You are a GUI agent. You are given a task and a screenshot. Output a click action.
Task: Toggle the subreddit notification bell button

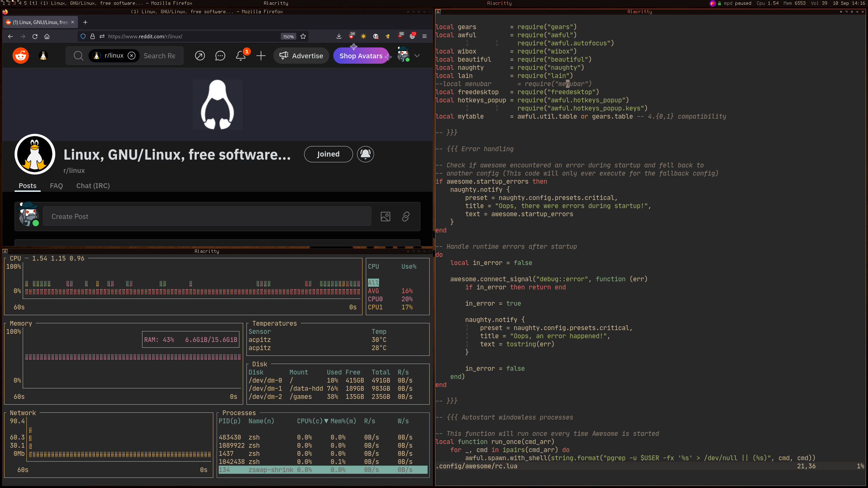365,154
